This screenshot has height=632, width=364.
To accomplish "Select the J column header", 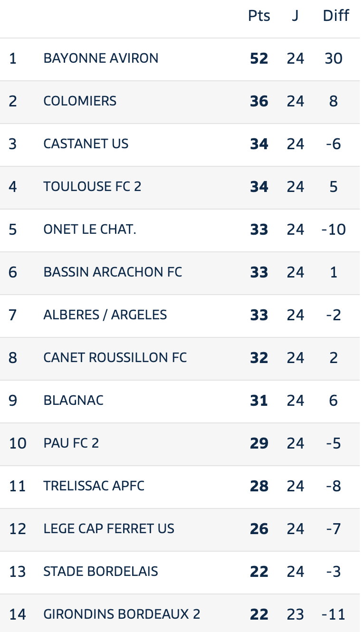I will pos(295,16).
